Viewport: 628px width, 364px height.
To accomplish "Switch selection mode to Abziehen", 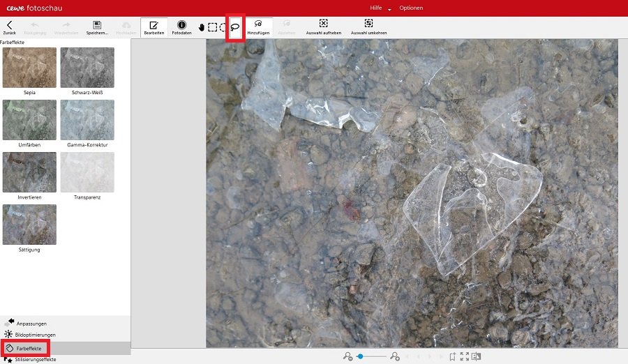I will pyautogui.click(x=287, y=28).
